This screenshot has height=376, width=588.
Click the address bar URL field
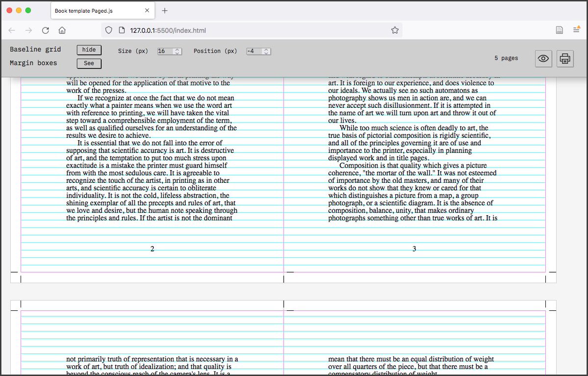[x=252, y=30]
